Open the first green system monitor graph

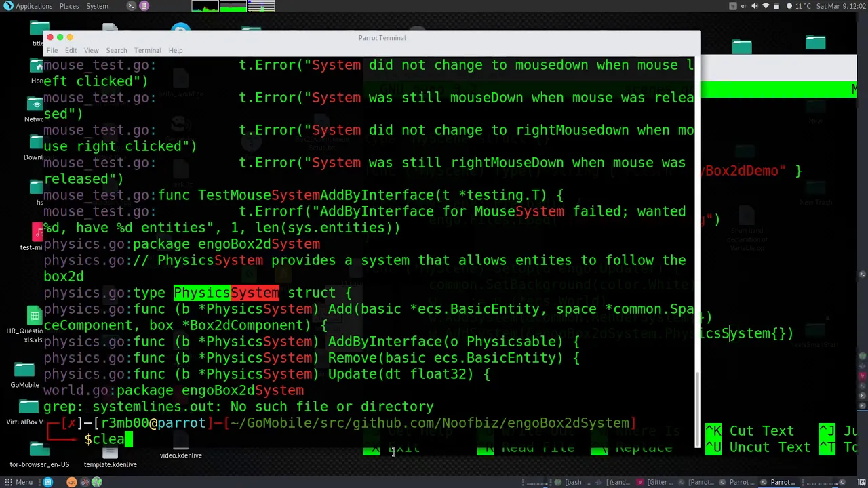click(x=205, y=6)
